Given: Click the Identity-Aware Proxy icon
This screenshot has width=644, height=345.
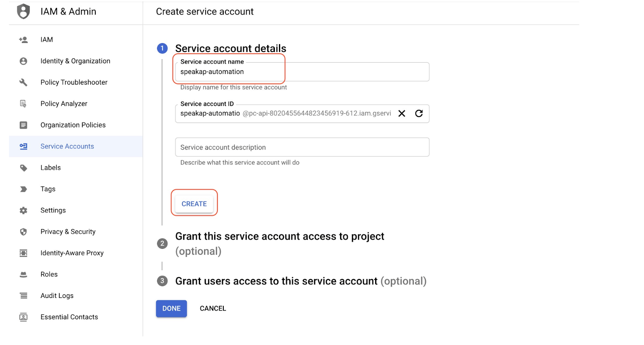Looking at the screenshot, I should coord(23,253).
